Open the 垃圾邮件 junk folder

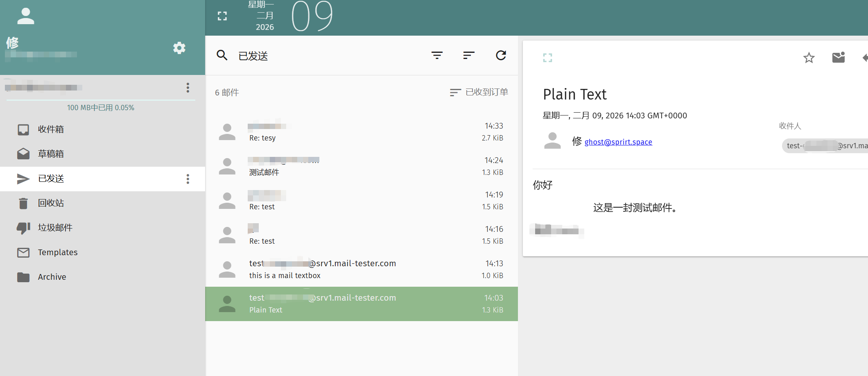pyautogui.click(x=55, y=228)
